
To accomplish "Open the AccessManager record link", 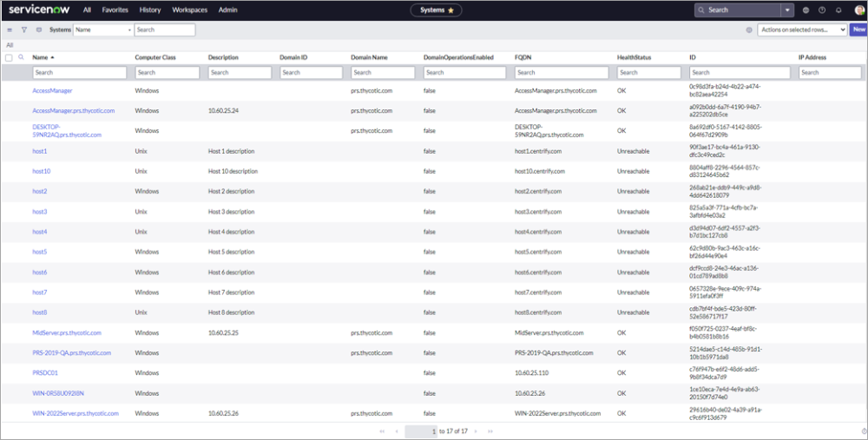I will tap(52, 90).
